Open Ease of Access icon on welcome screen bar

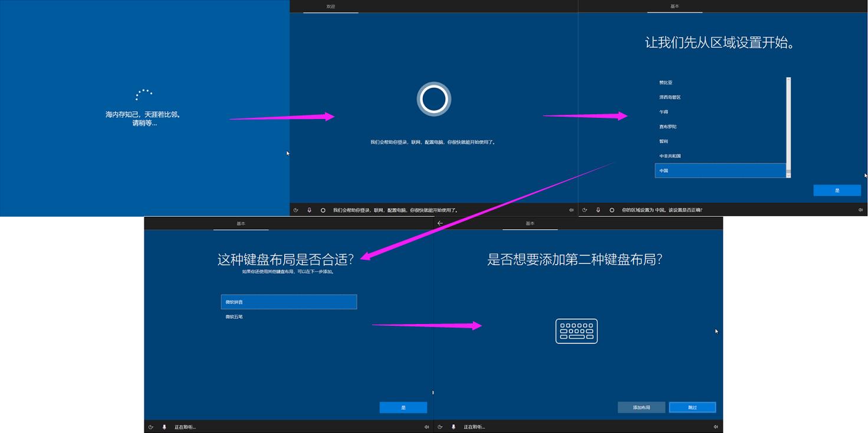(x=295, y=210)
